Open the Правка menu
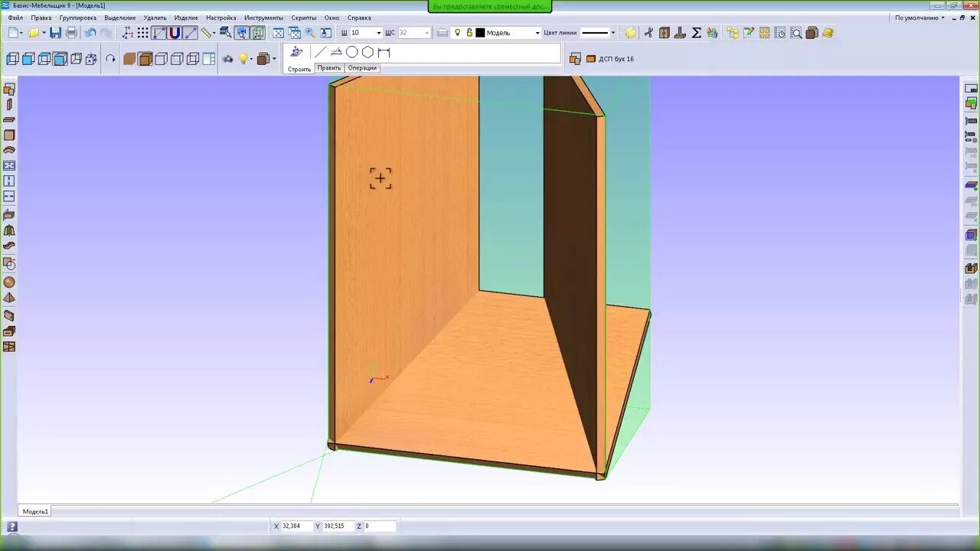Screen dimensions: 980x551 41,18
